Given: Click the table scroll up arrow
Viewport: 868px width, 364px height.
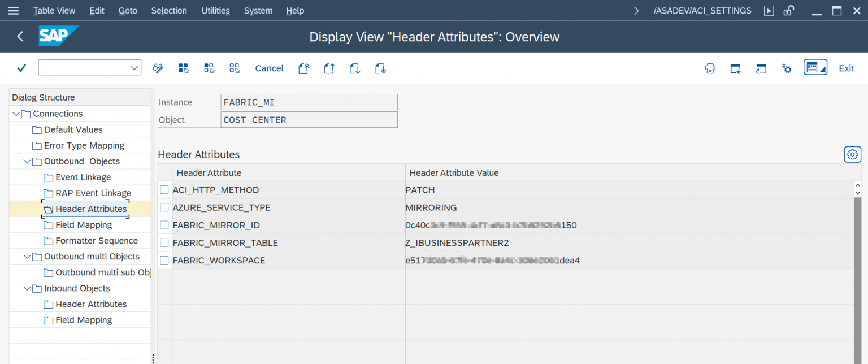Looking at the screenshot, I should coord(858,185).
